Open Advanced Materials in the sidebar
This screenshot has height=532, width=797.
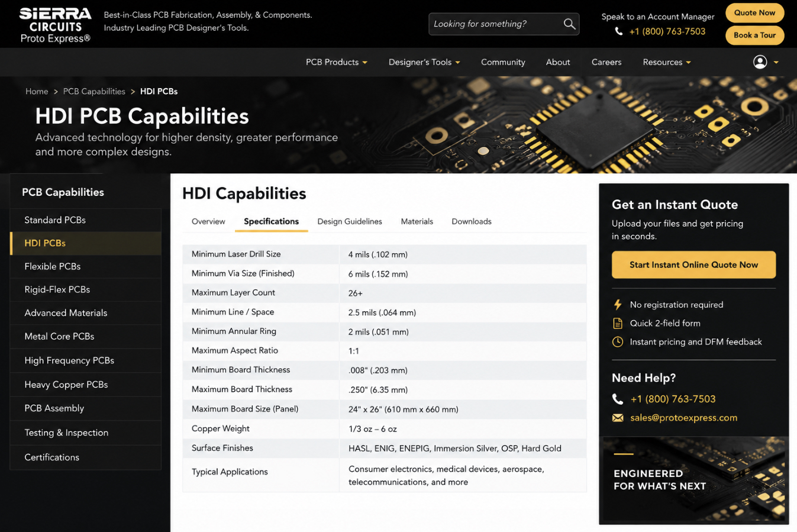coord(86,313)
